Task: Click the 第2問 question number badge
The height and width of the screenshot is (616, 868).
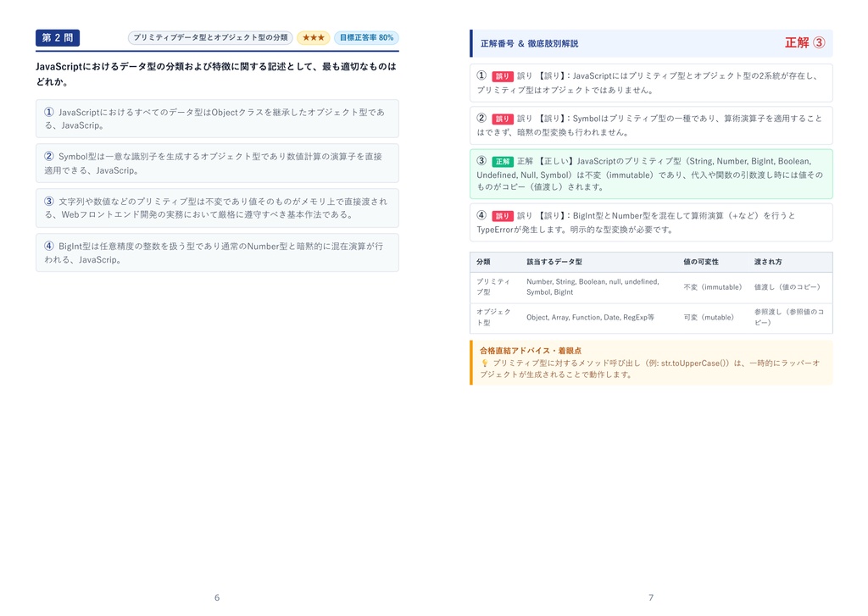Action: [58, 37]
